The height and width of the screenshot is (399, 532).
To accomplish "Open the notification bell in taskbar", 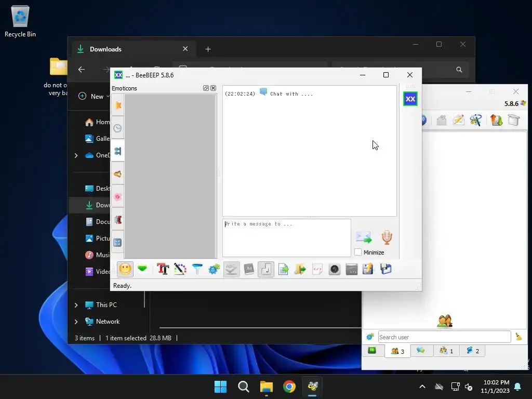I will (518, 387).
